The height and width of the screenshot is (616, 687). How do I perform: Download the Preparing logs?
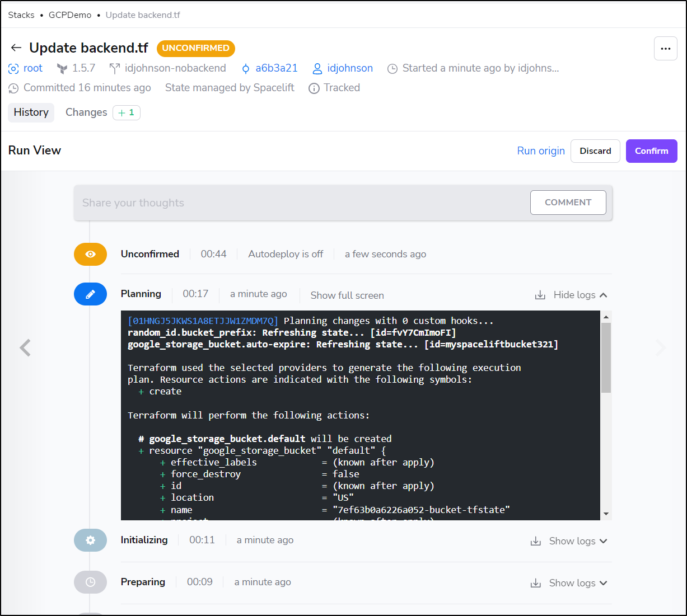536,583
